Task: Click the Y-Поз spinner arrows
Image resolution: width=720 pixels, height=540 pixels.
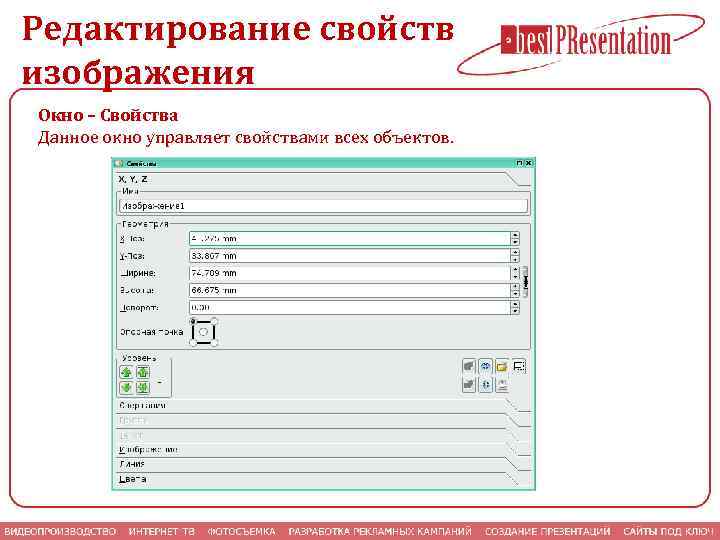Action: click(515, 256)
